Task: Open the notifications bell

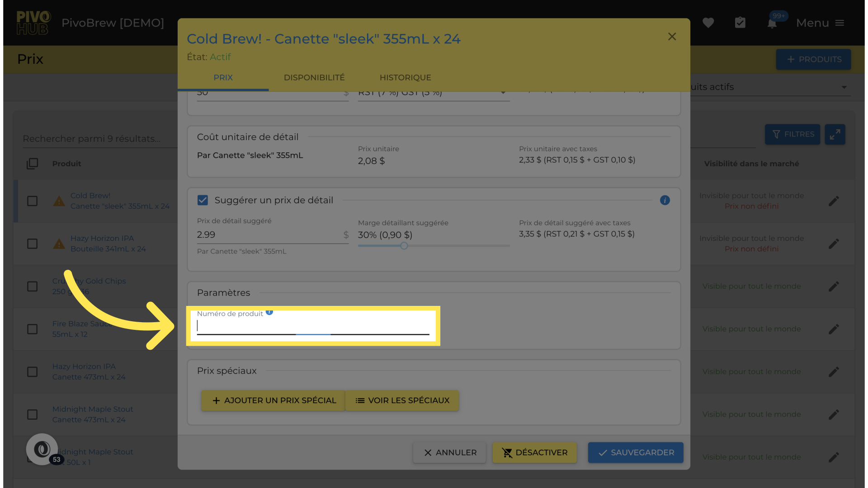Action: [772, 23]
